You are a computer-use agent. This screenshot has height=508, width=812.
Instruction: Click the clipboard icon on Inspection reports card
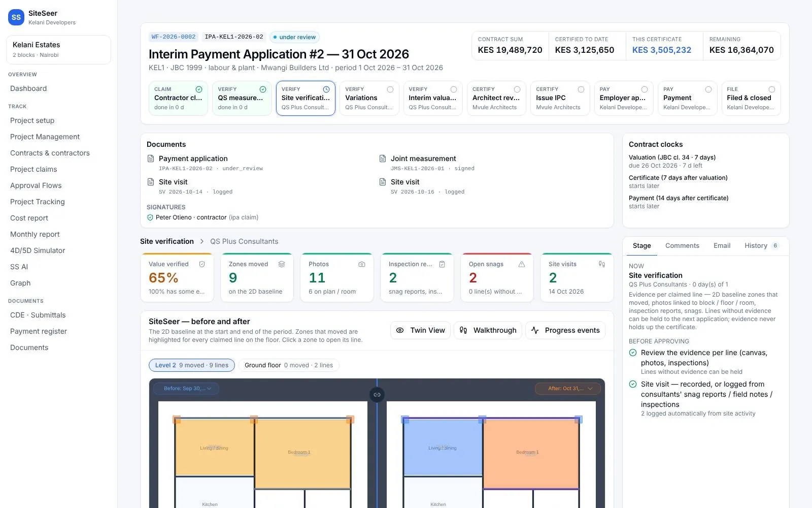click(x=442, y=264)
